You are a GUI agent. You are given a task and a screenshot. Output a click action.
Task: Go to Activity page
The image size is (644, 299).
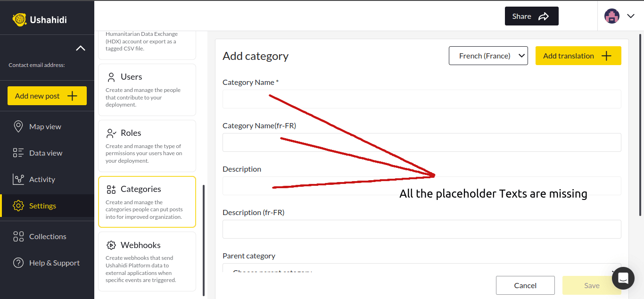coord(42,179)
